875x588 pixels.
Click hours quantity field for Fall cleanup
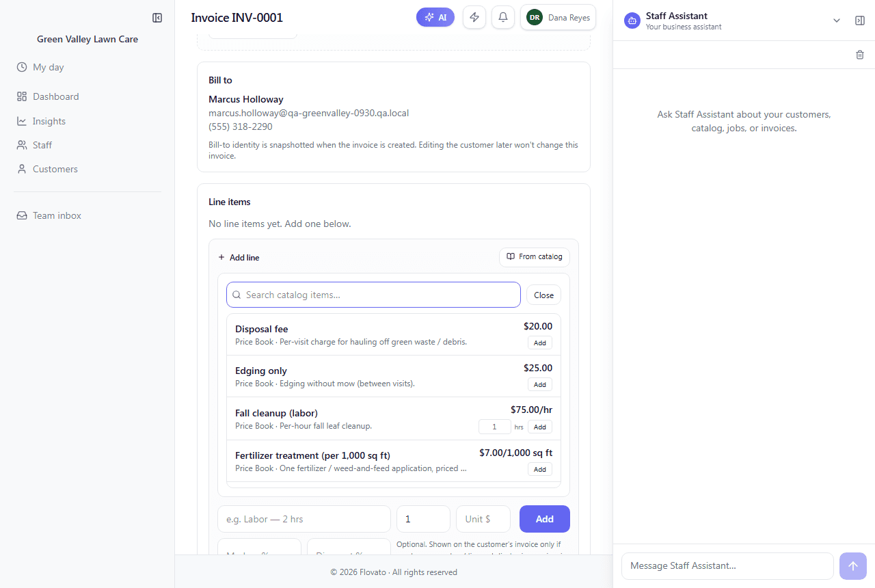[495, 427]
